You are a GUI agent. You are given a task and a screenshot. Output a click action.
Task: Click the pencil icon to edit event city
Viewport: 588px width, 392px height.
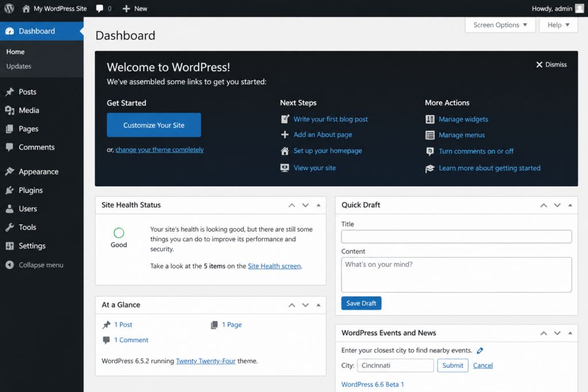click(480, 351)
